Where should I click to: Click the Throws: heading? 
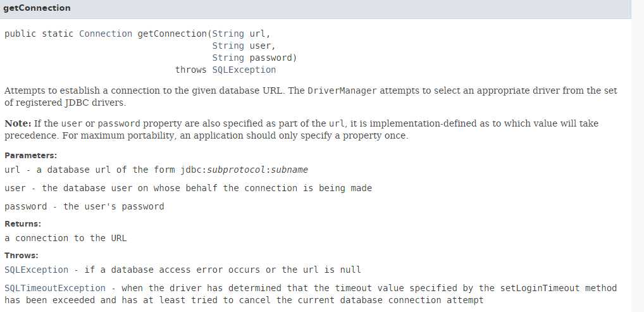(x=22, y=256)
